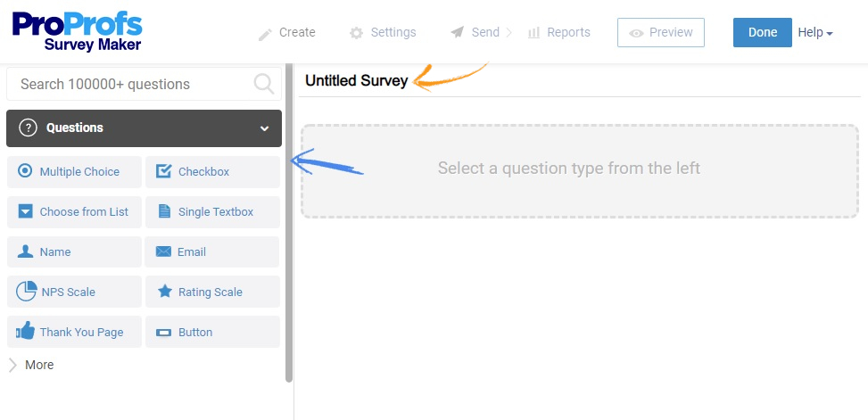Viewport: 868px width, 420px height.
Task: Add a Multiple Choice question
Action: coord(74,172)
